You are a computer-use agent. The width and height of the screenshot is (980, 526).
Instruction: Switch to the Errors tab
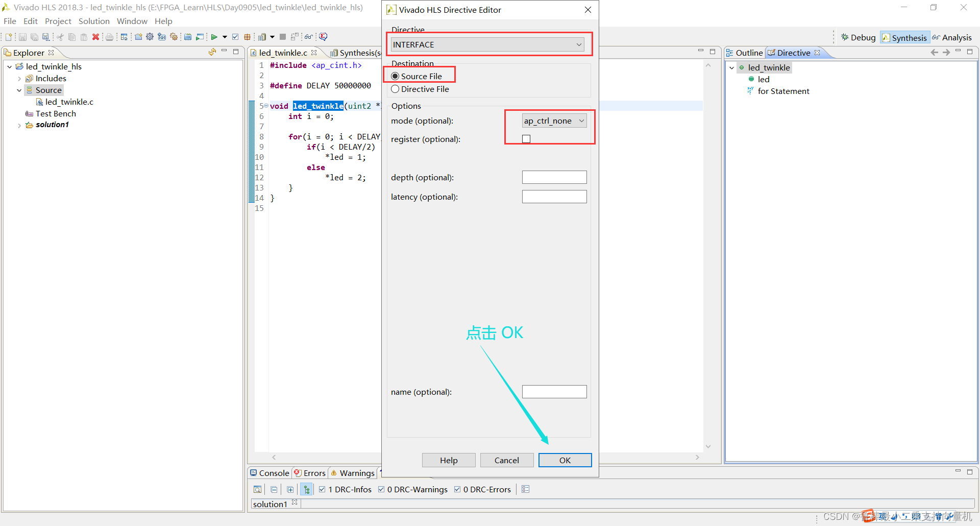click(310, 473)
